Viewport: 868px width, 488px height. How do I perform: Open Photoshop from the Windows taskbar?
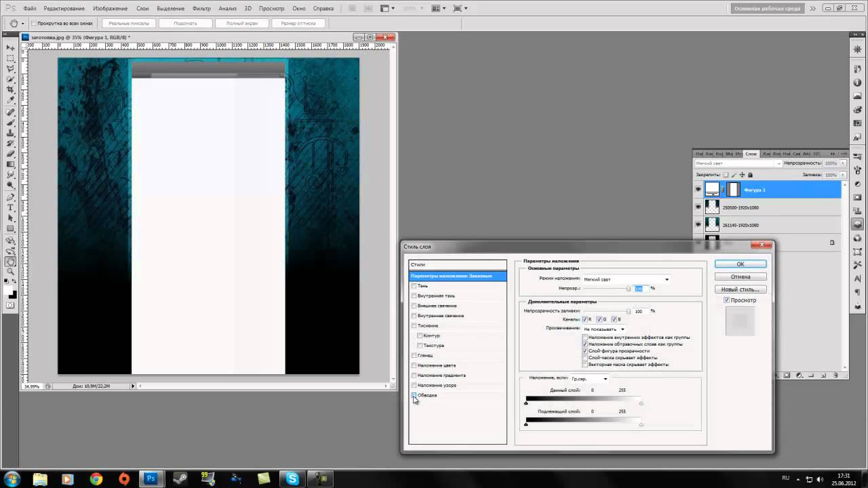tap(151, 479)
